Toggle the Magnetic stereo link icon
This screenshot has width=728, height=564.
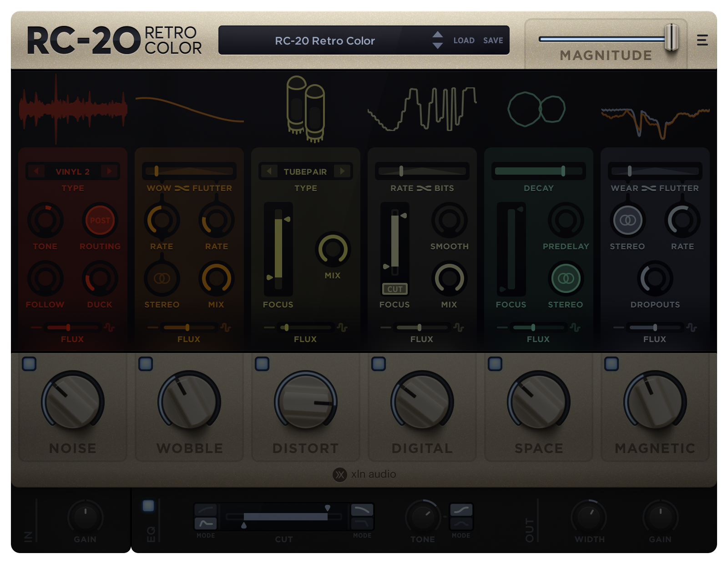[x=628, y=221]
